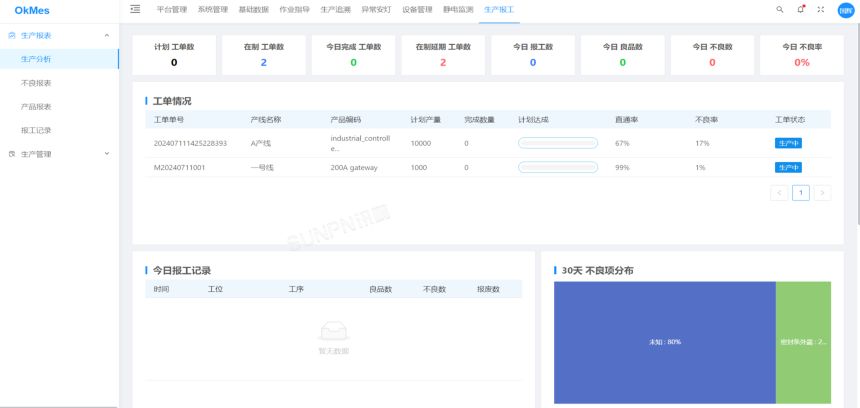Click the 今日 不良率 summary card
The height and width of the screenshot is (408, 860).
(x=802, y=55)
